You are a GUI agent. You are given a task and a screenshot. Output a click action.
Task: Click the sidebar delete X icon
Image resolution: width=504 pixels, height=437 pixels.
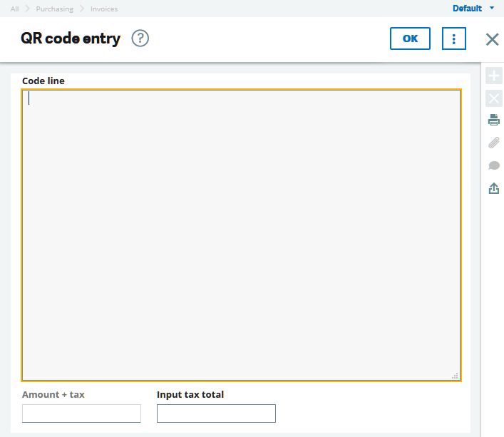(494, 98)
